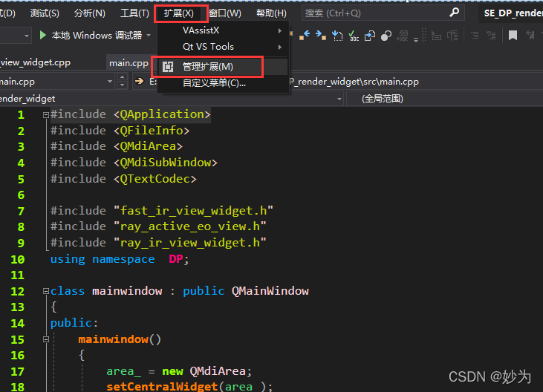Collapse the class mainwindow block at line 12
543x392 pixels.
[46, 291]
